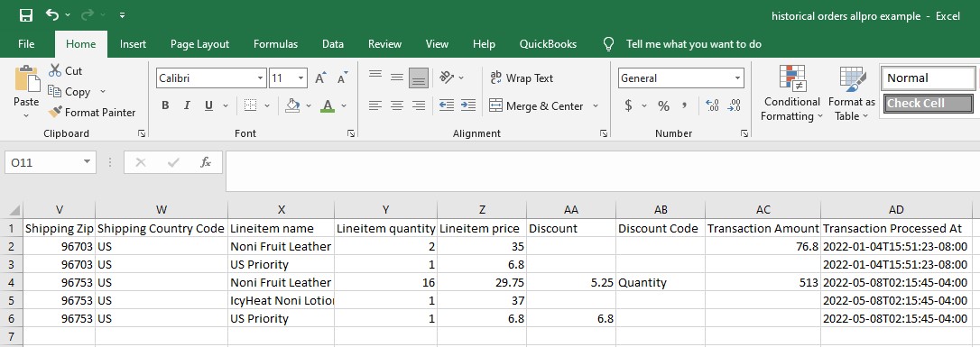
Task: Toggle Wrap Text
Action: [522, 78]
